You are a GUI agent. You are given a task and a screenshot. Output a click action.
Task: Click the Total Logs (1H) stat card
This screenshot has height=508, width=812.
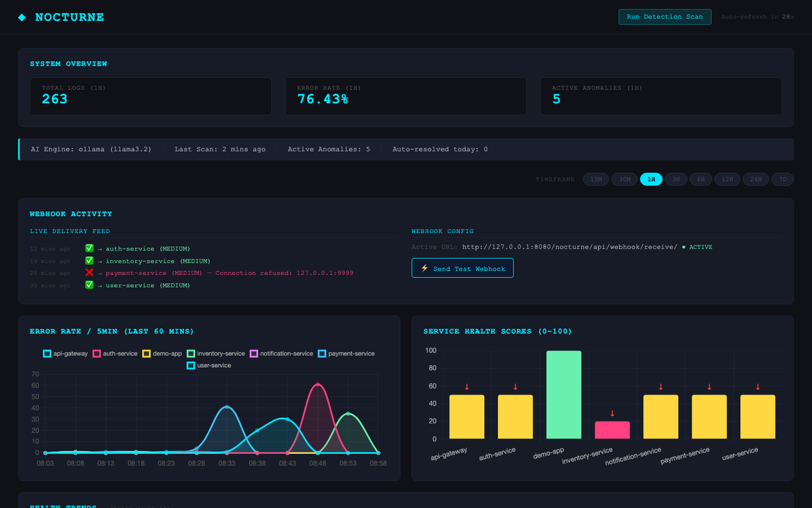coord(151,96)
